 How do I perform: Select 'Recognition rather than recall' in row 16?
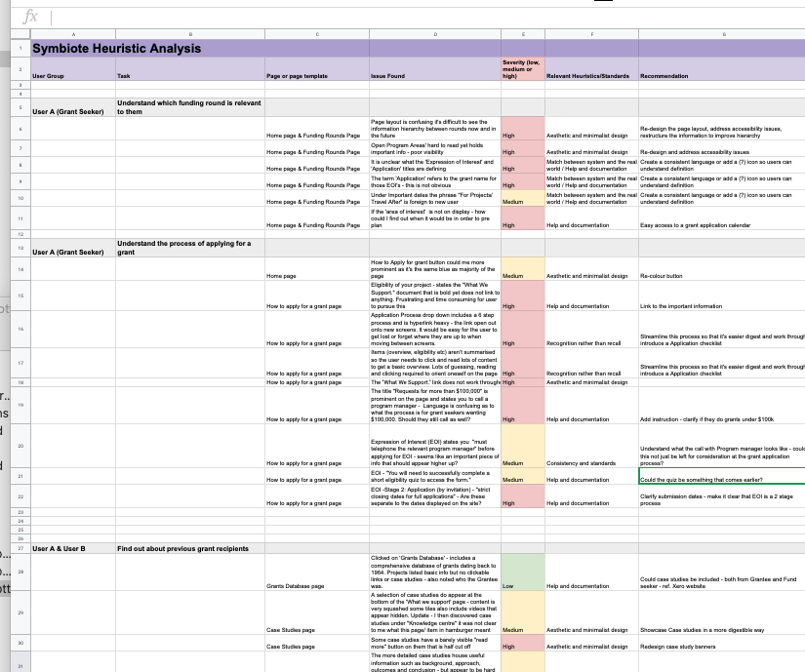pyautogui.click(x=592, y=330)
